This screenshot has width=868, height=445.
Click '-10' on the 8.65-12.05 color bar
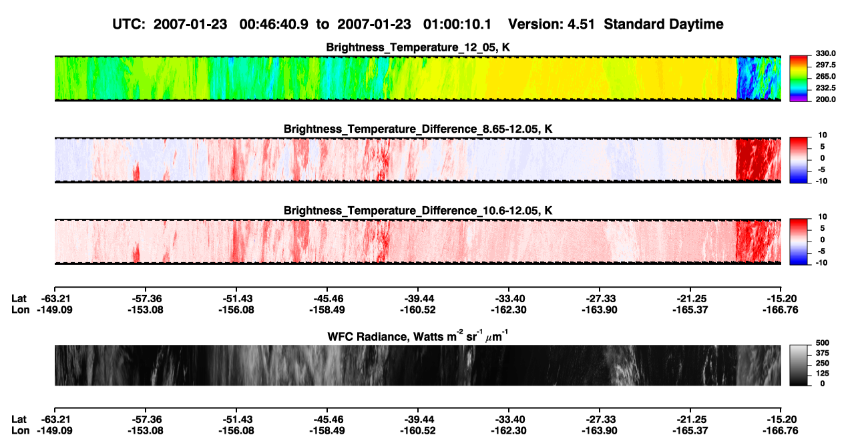(823, 181)
